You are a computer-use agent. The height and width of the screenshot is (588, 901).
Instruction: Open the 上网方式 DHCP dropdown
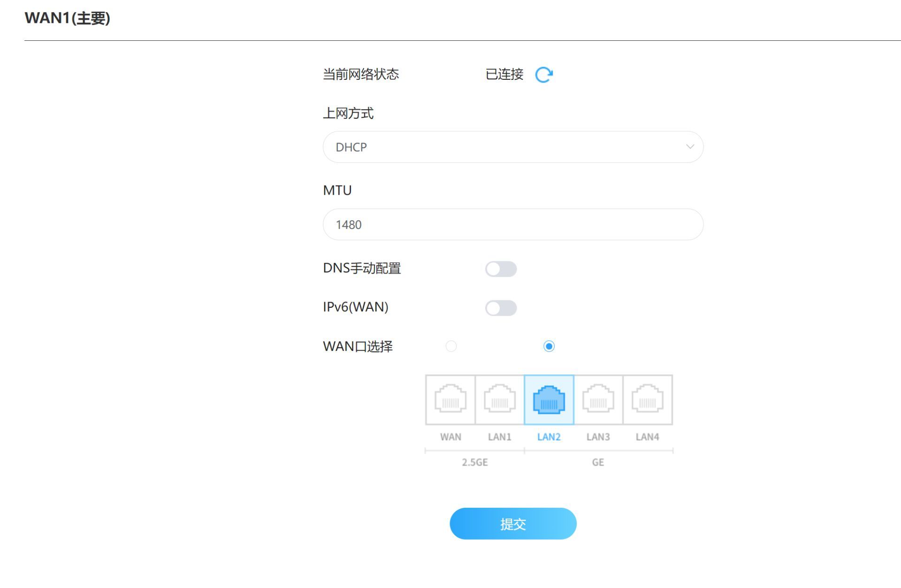tap(512, 147)
